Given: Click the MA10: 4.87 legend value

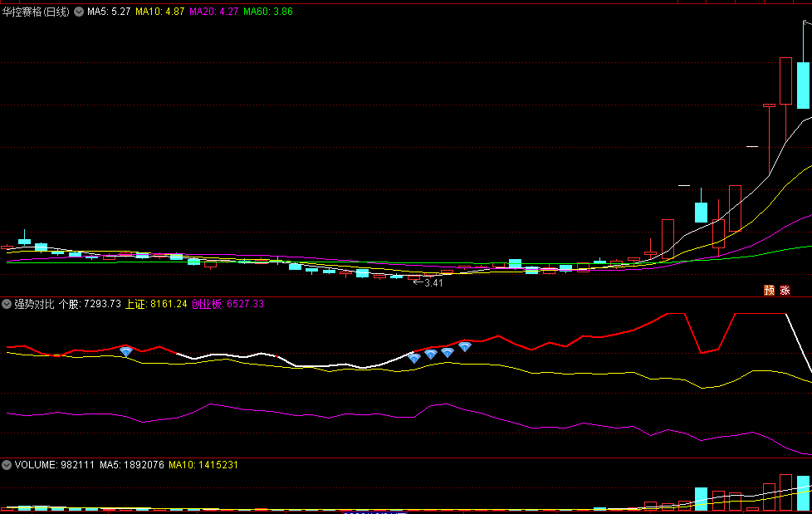Looking at the screenshot, I should click(160, 12).
